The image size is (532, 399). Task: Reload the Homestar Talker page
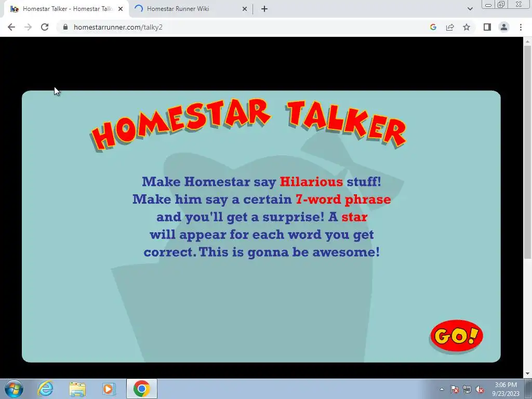pyautogui.click(x=45, y=27)
